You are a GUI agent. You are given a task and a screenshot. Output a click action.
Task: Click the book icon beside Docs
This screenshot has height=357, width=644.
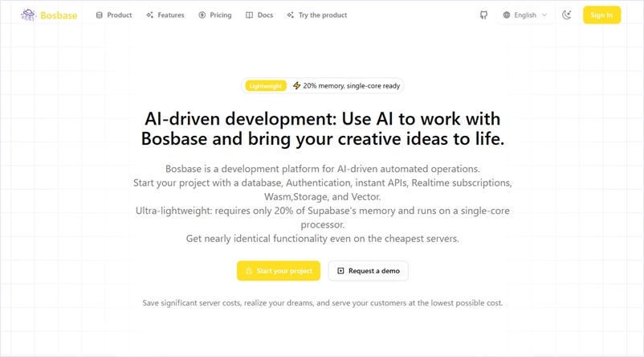click(x=249, y=15)
